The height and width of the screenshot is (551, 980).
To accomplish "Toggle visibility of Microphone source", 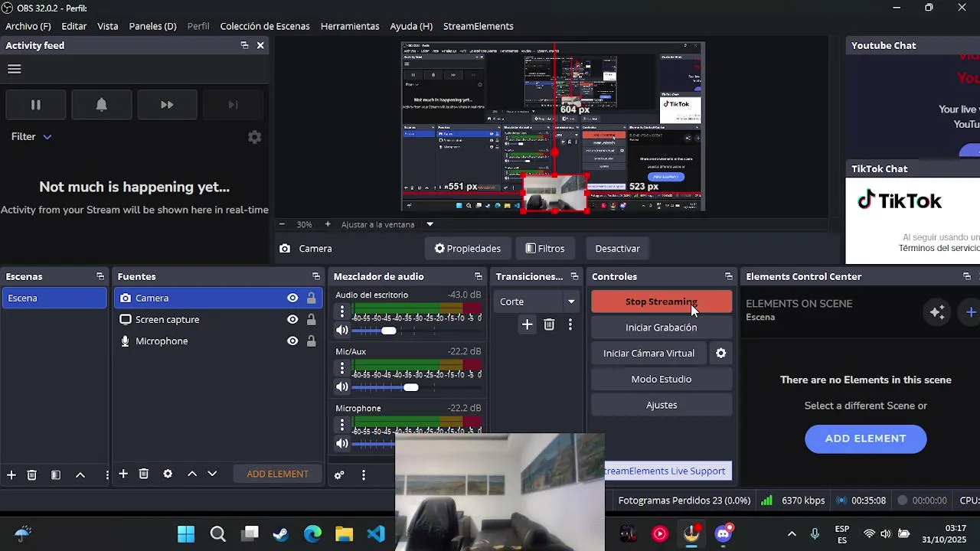I will (292, 341).
